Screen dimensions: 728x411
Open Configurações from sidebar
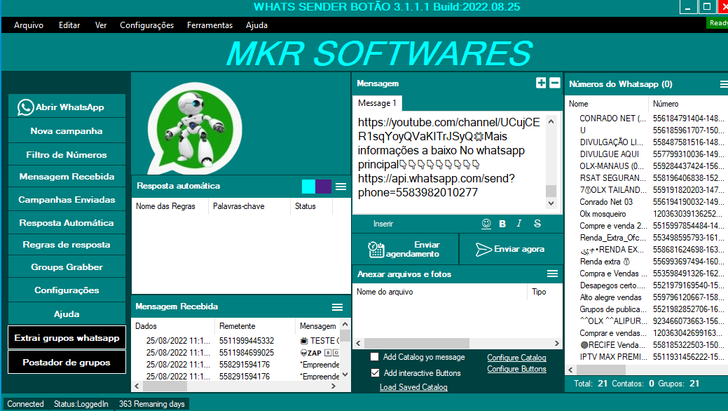point(67,290)
